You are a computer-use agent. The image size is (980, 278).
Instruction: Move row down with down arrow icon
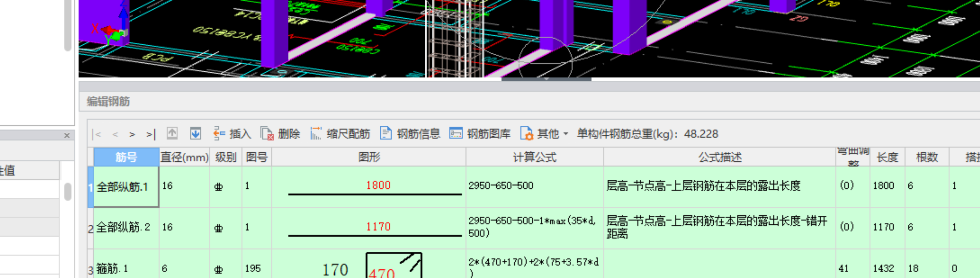[195, 134]
